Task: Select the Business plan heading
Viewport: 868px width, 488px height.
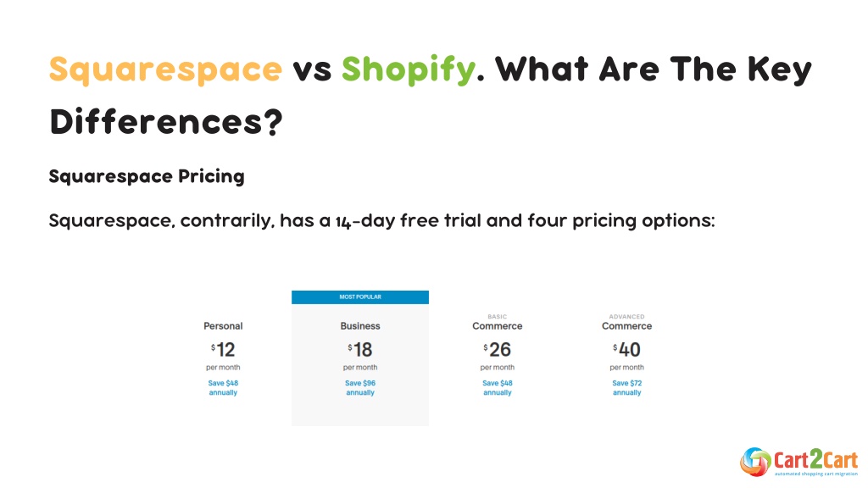Action: [360, 326]
